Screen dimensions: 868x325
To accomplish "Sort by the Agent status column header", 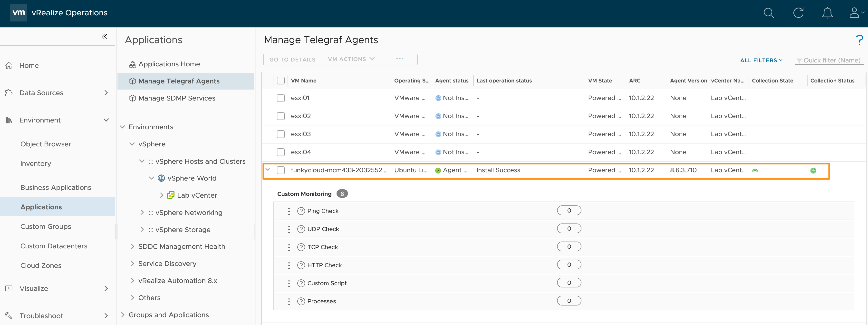I will (452, 81).
